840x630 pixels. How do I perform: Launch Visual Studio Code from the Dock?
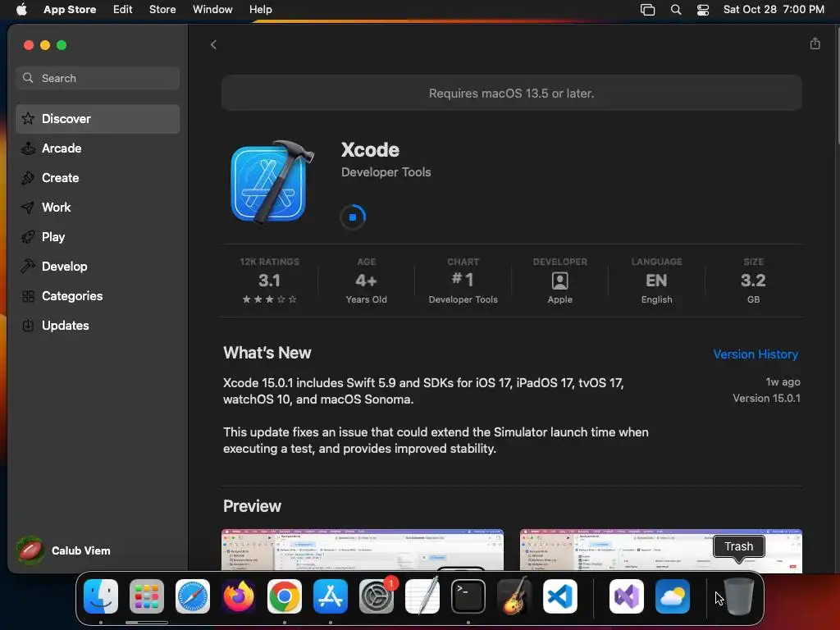tap(560, 596)
